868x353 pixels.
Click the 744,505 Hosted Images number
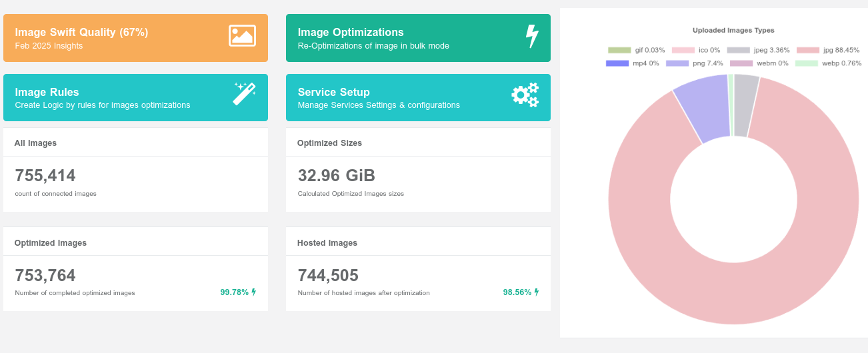click(328, 276)
